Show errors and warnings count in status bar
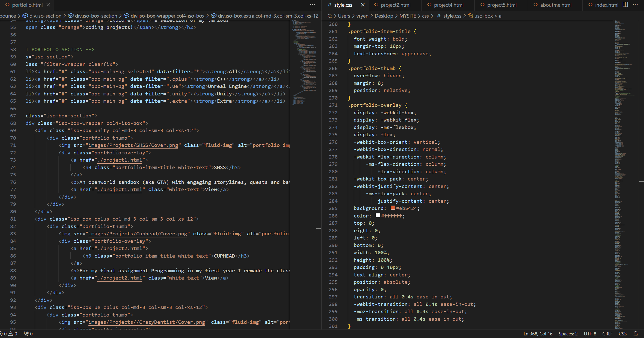 pyautogui.click(x=9, y=334)
